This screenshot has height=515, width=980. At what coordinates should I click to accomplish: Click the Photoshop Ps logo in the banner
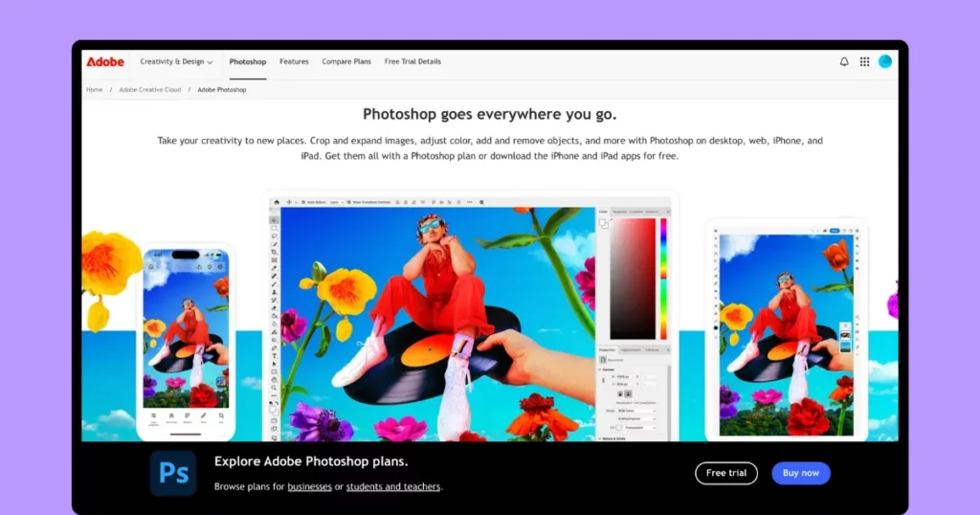(172, 473)
